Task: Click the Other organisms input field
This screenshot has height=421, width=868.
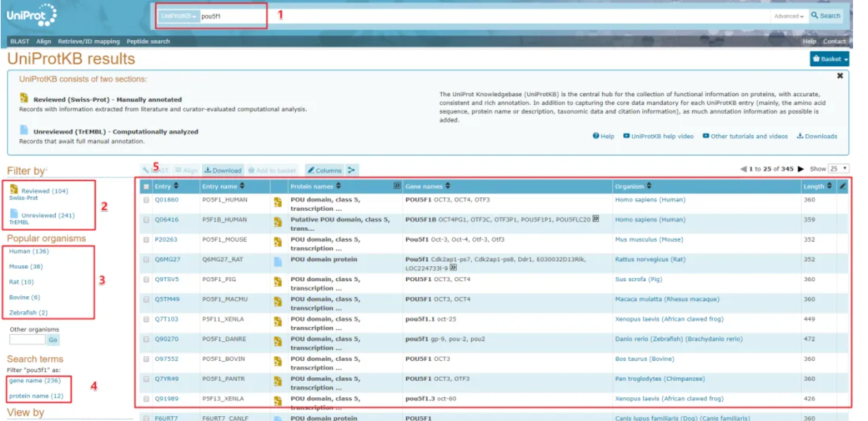Action: tap(27, 340)
